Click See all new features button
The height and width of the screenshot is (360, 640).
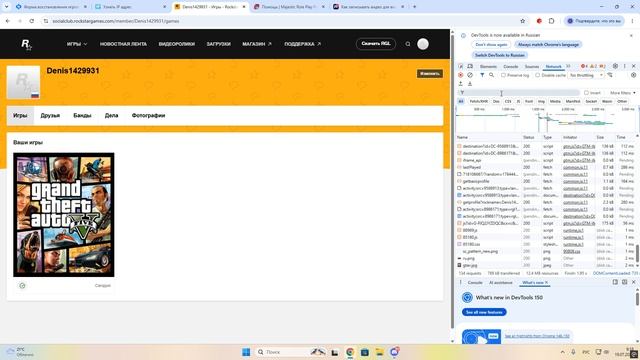pos(484,312)
